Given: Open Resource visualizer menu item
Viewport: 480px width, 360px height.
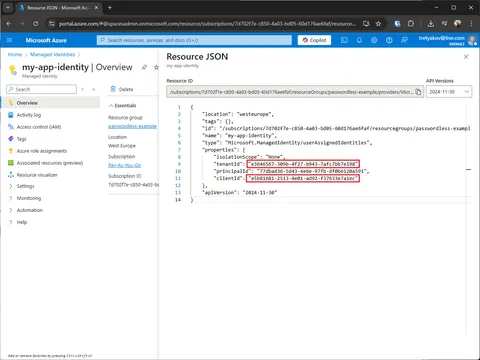Looking at the screenshot, I should [x=37, y=175].
